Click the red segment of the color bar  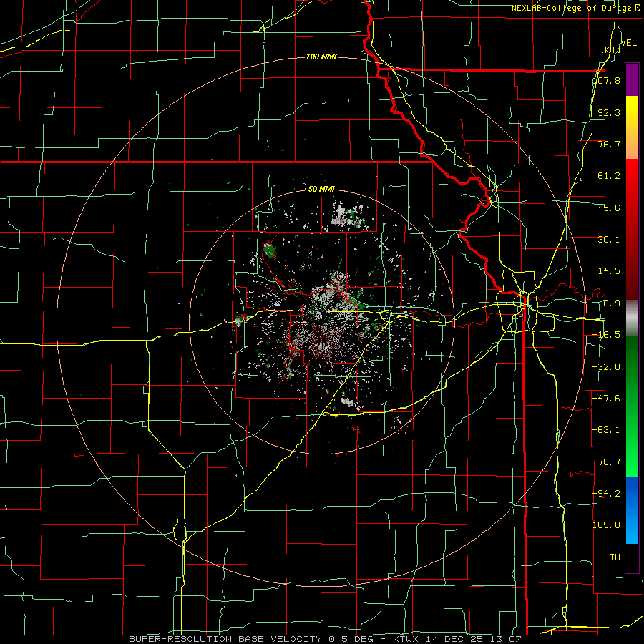tap(632, 229)
